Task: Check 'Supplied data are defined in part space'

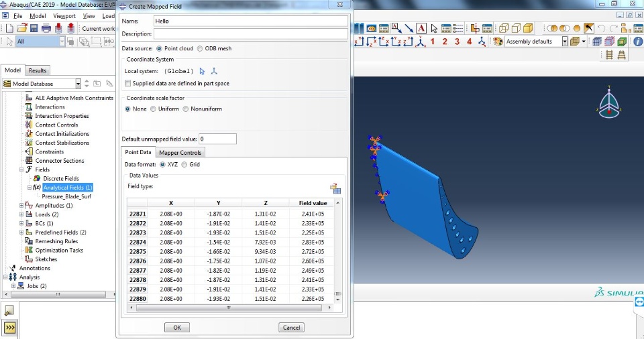Action: 127,83
